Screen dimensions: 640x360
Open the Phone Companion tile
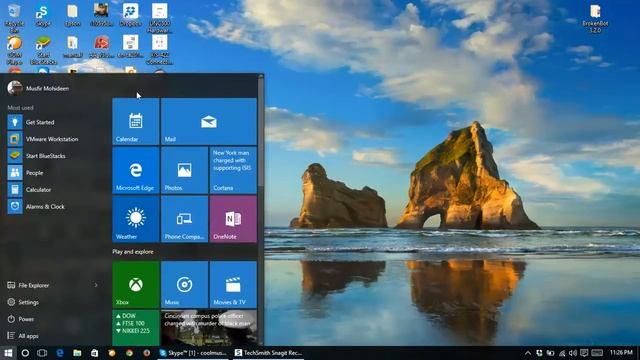point(184,219)
